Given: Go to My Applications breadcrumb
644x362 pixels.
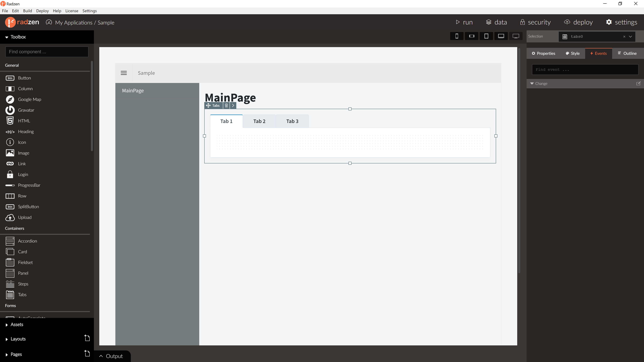Looking at the screenshot, I should [74, 22].
